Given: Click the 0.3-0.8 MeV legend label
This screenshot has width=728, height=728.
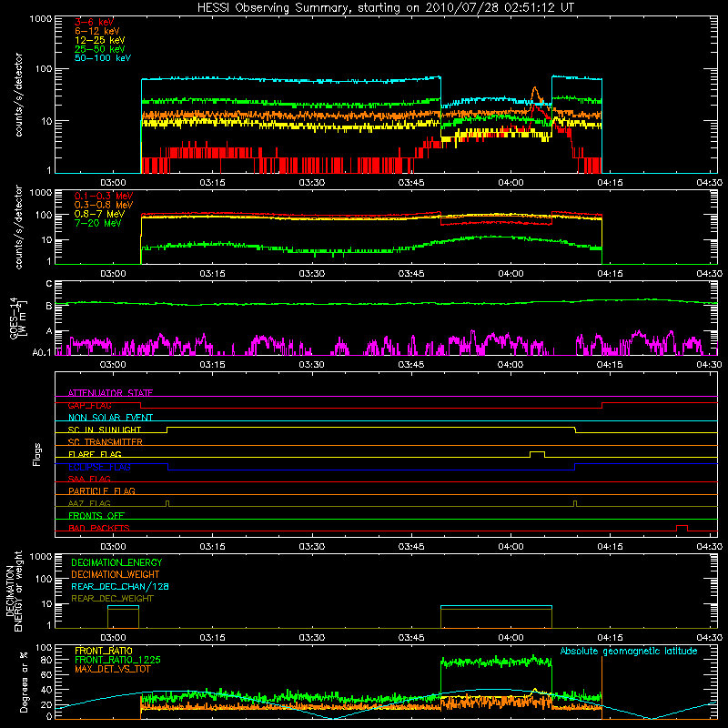Looking at the screenshot, I should coord(104,205).
